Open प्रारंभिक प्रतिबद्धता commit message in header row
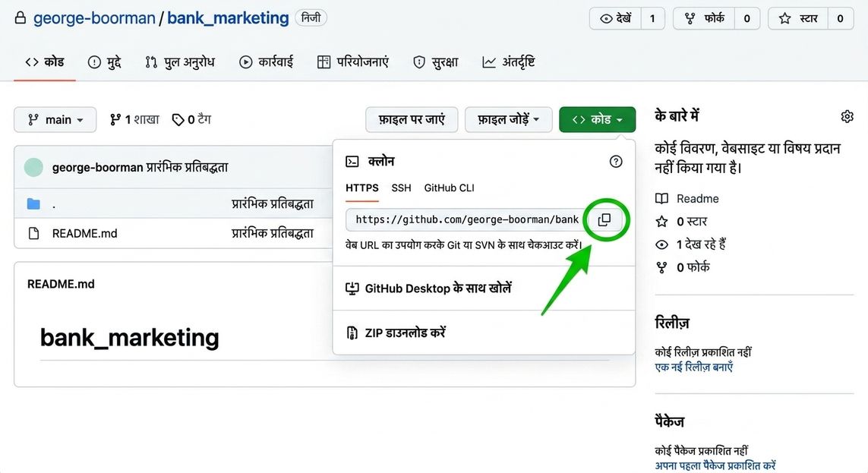The height and width of the screenshot is (473, 868). (x=187, y=167)
